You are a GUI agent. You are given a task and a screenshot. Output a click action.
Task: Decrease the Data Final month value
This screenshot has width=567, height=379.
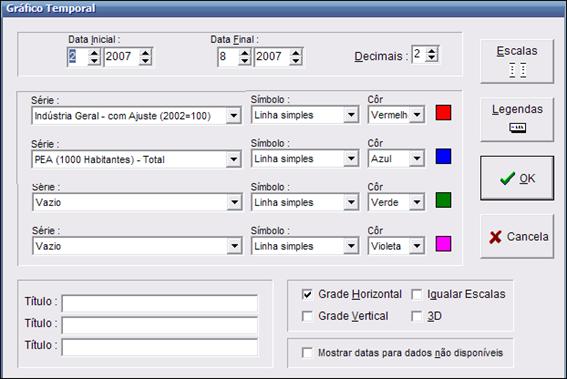point(245,61)
